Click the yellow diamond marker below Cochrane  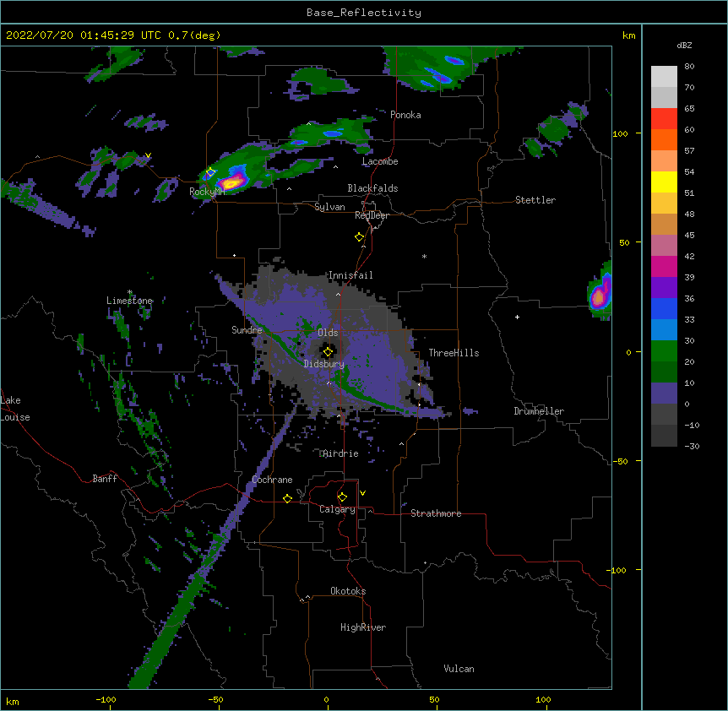(287, 498)
